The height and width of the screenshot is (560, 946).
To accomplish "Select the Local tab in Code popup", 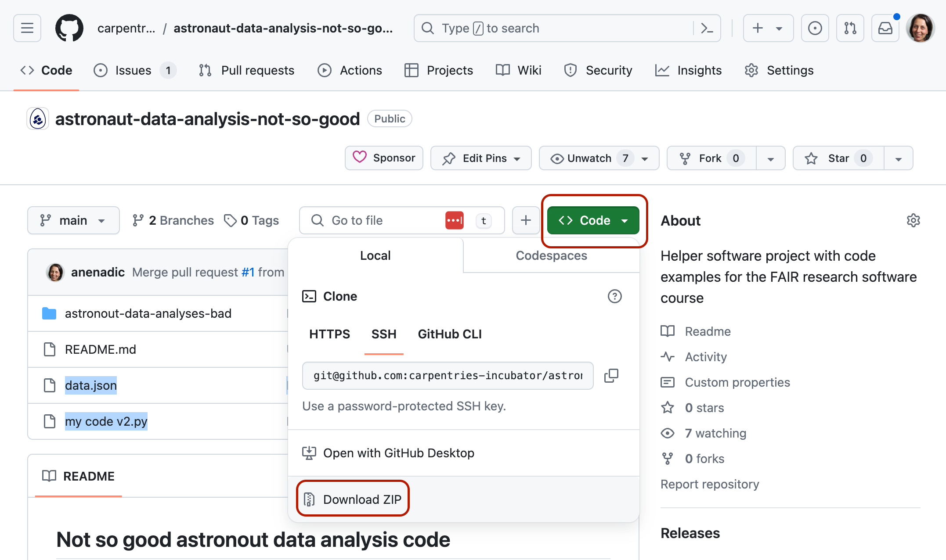I will click(376, 255).
